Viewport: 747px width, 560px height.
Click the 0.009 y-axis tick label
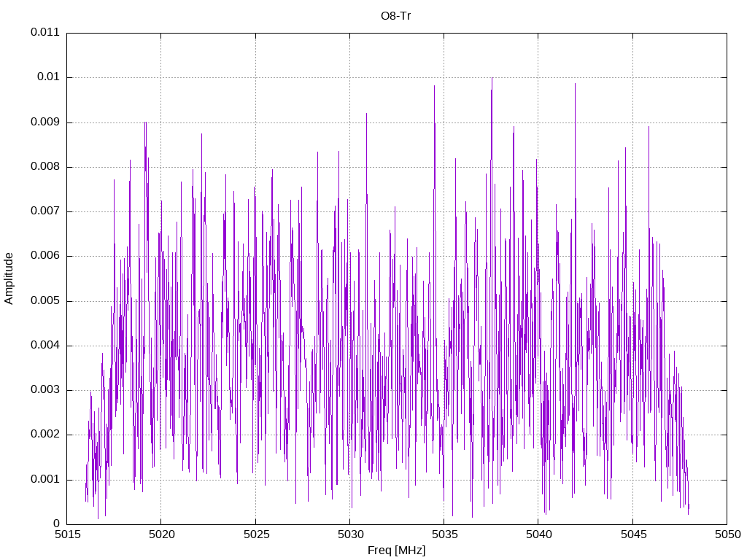(x=45, y=122)
